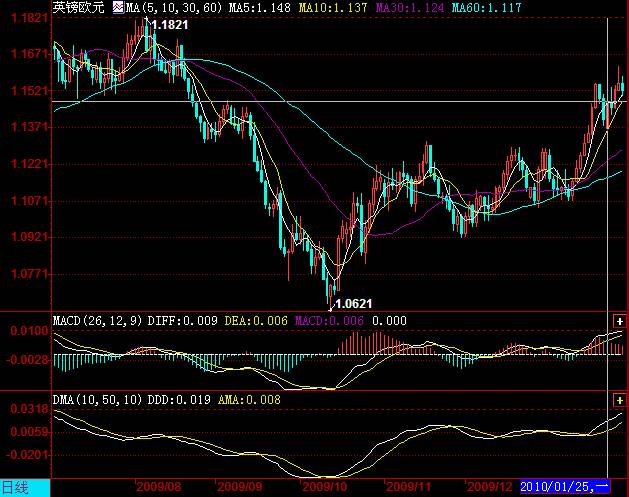The height and width of the screenshot is (497, 629).
Task: Click the DIFF:0.009 value
Action: (183, 321)
